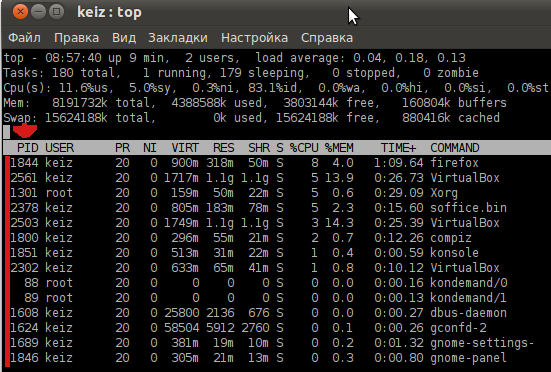The height and width of the screenshot is (372, 551).
Task: Click the window title 'keiz : top'
Action: [x=109, y=13]
